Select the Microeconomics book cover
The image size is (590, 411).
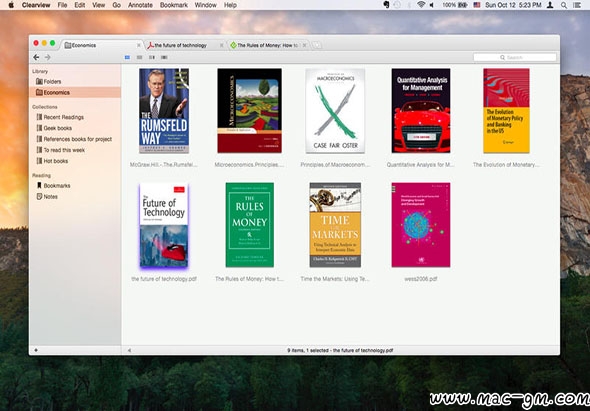pyautogui.click(x=249, y=111)
